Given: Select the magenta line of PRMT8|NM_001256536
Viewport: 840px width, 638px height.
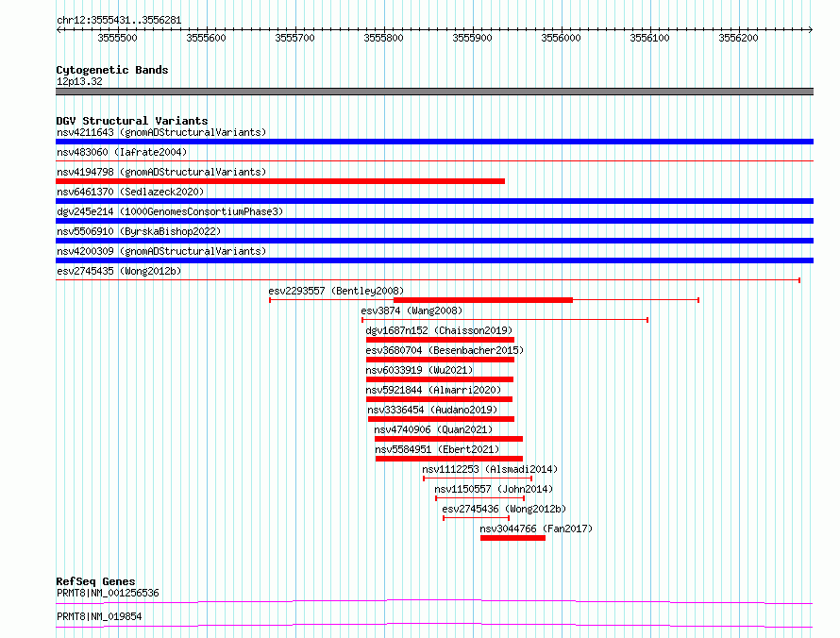Looking at the screenshot, I should click(x=434, y=601).
